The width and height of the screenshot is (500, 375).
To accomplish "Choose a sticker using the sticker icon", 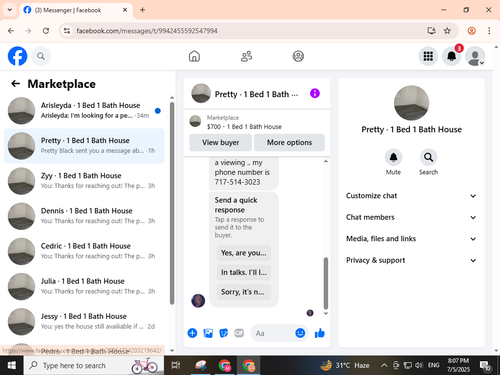I will [x=223, y=333].
